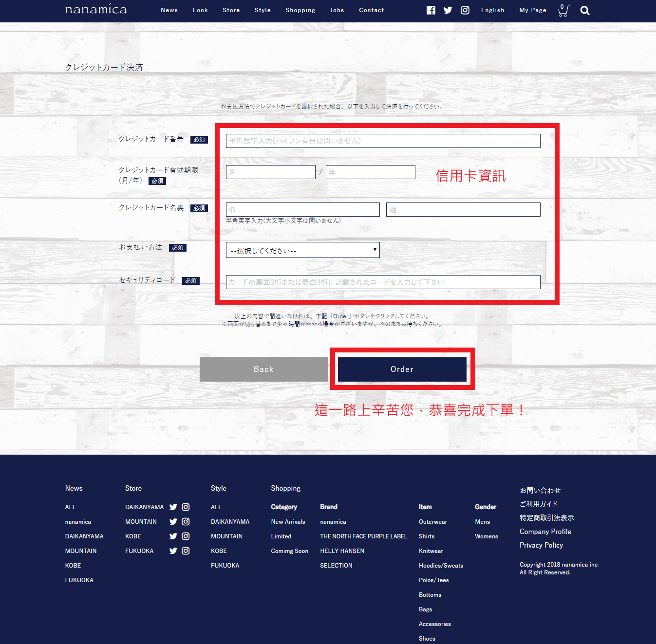Viewport: 656px width, 644px height.
Task: Click FUKUOKA store Twitter icon in footer
Action: (x=173, y=551)
